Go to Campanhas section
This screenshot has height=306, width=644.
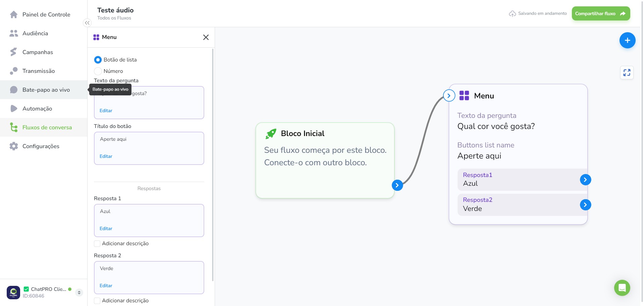(44, 52)
